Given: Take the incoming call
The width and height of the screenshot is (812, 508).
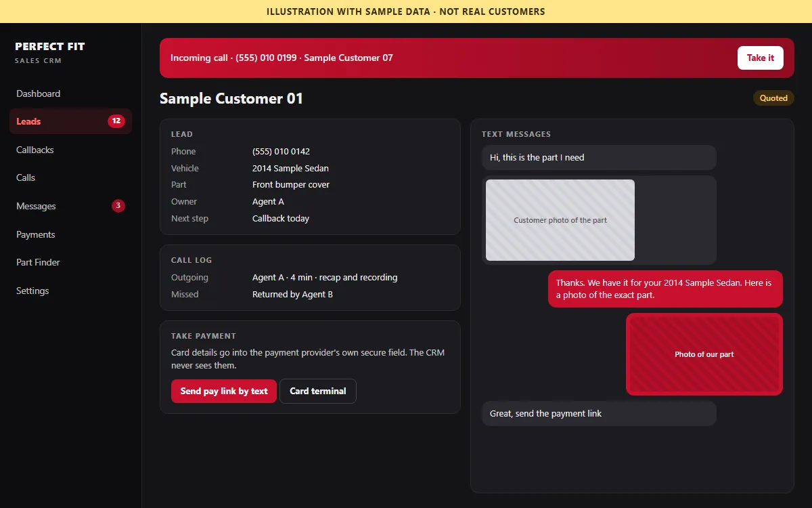Looking at the screenshot, I should [761, 58].
